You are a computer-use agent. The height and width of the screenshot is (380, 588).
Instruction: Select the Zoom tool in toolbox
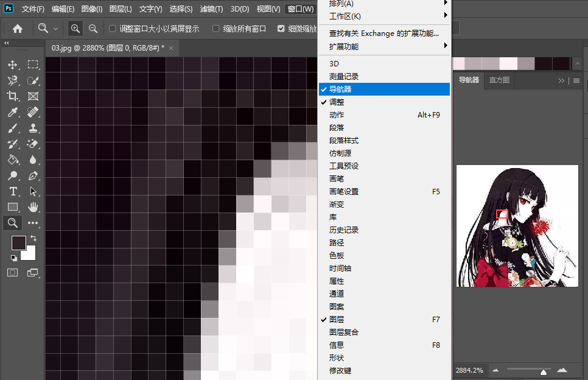[12, 223]
